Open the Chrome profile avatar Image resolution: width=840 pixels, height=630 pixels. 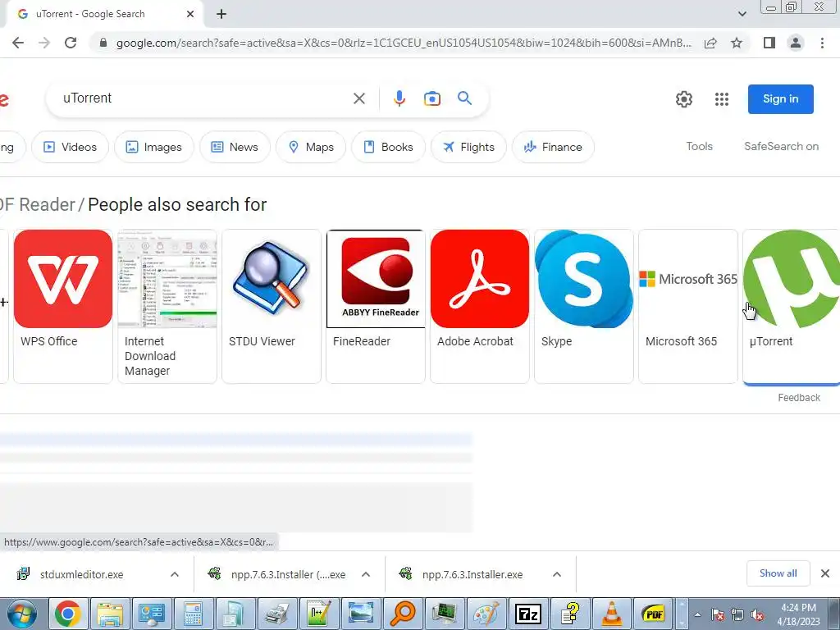click(796, 43)
